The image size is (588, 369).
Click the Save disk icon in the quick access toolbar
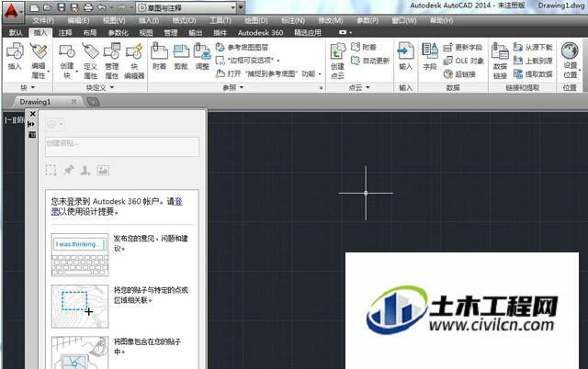click(x=62, y=7)
